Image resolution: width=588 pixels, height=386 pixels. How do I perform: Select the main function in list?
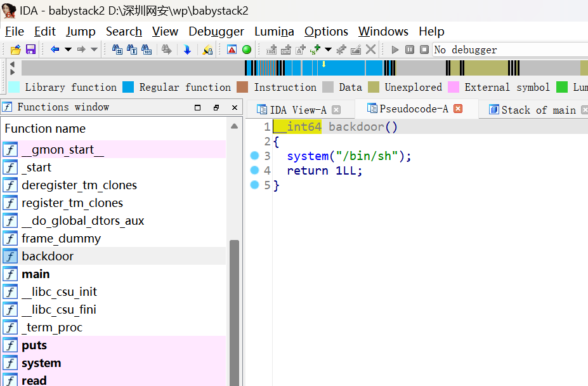tap(36, 274)
